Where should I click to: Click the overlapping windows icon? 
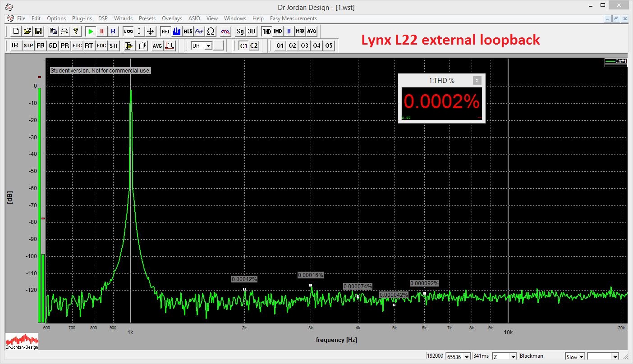click(x=142, y=45)
